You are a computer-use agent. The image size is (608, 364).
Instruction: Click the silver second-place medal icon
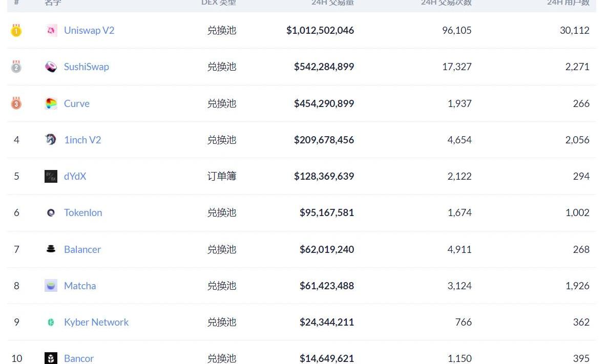[16, 67]
